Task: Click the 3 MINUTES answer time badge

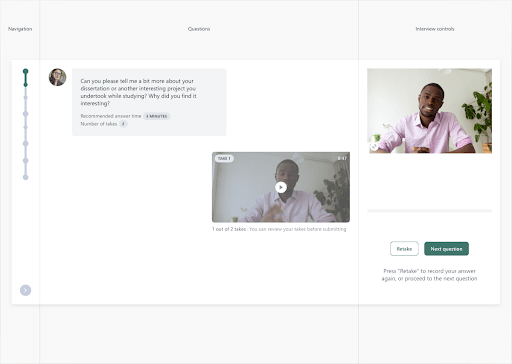Action: click(x=156, y=116)
